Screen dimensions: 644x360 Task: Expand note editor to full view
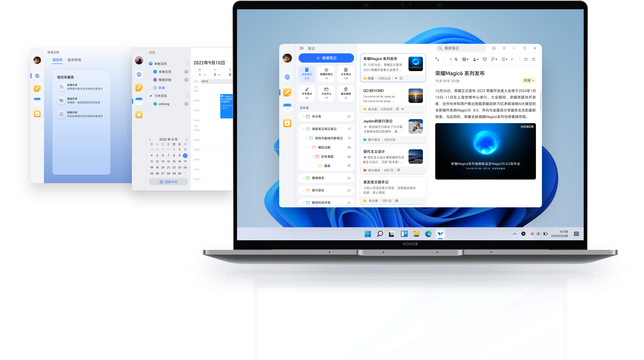coord(437,59)
